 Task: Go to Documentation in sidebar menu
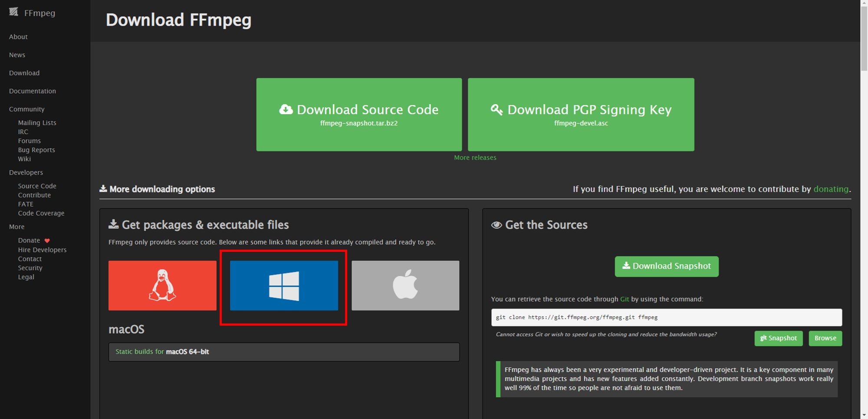(33, 91)
